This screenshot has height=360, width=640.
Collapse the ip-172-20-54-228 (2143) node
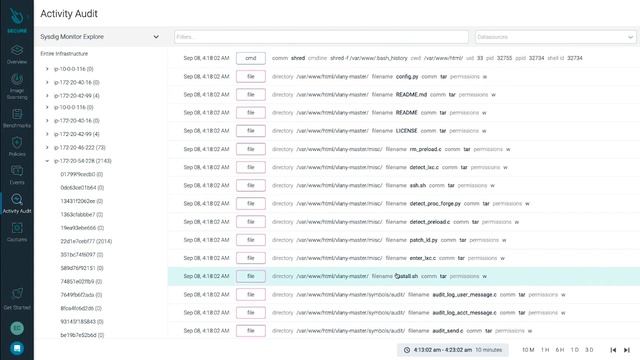(x=47, y=161)
